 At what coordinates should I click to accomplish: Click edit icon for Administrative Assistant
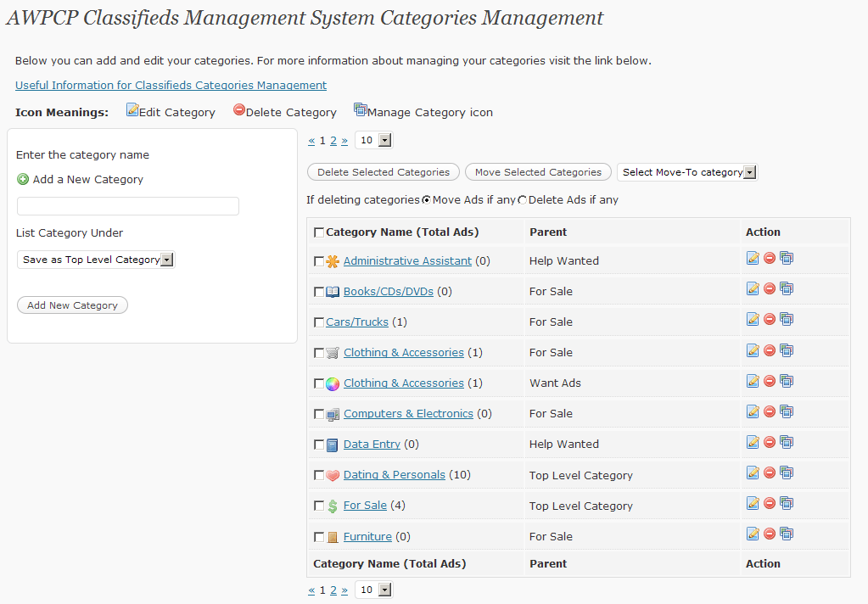pos(753,258)
